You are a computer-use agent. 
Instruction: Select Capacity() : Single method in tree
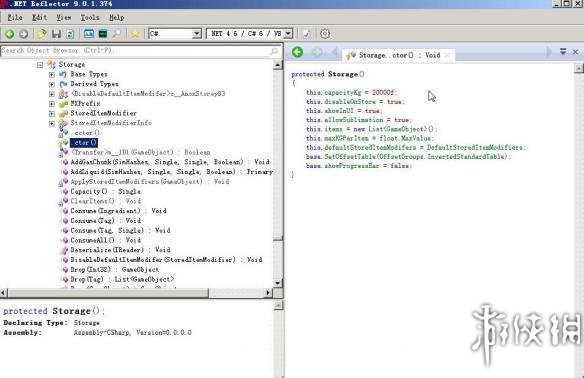pyautogui.click(x=105, y=191)
